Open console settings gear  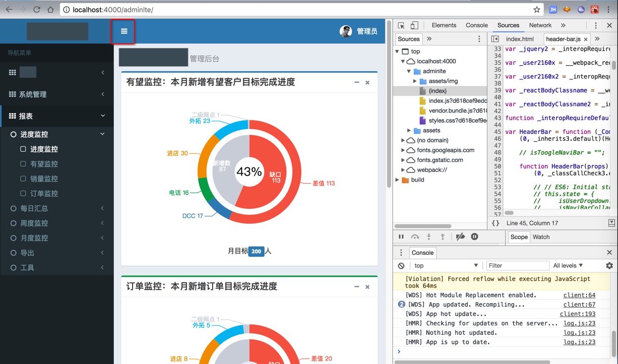[609, 266]
